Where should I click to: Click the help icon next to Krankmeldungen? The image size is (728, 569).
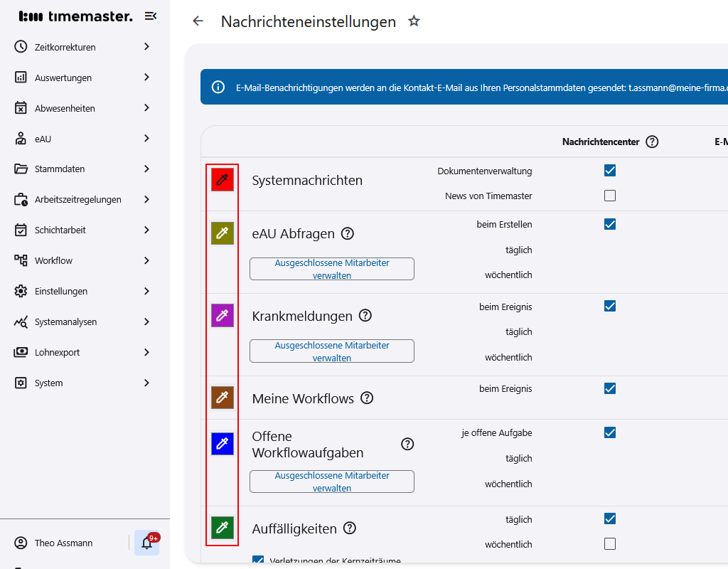[x=365, y=315]
